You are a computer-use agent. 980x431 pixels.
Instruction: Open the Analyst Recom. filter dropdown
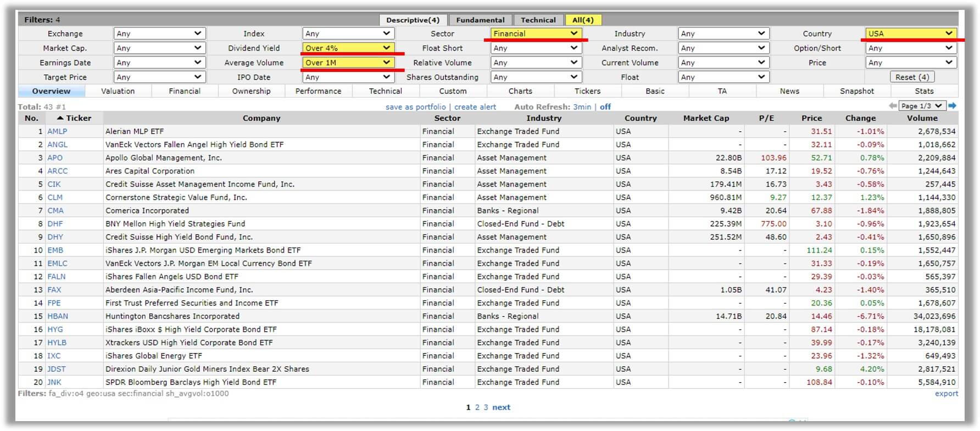(x=723, y=48)
